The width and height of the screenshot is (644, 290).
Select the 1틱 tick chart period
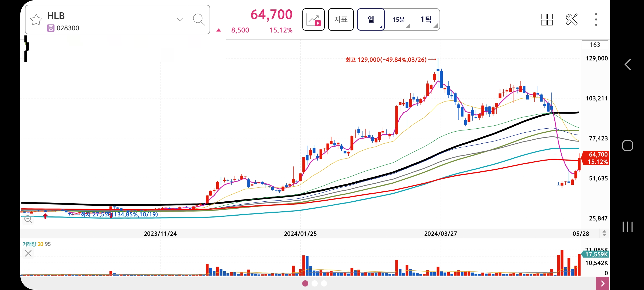click(x=426, y=19)
